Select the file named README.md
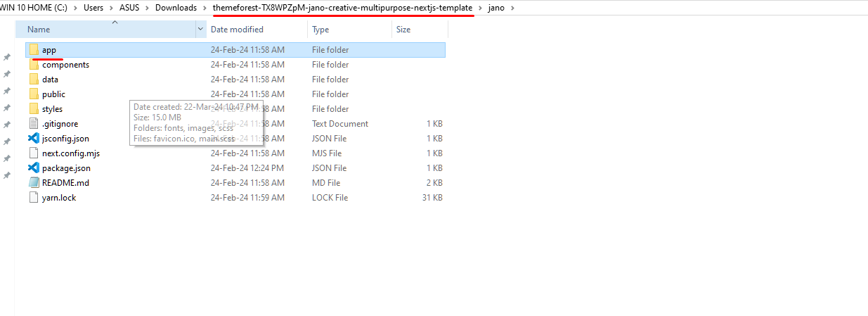Viewport: 868px width, 316px height. click(65, 183)
